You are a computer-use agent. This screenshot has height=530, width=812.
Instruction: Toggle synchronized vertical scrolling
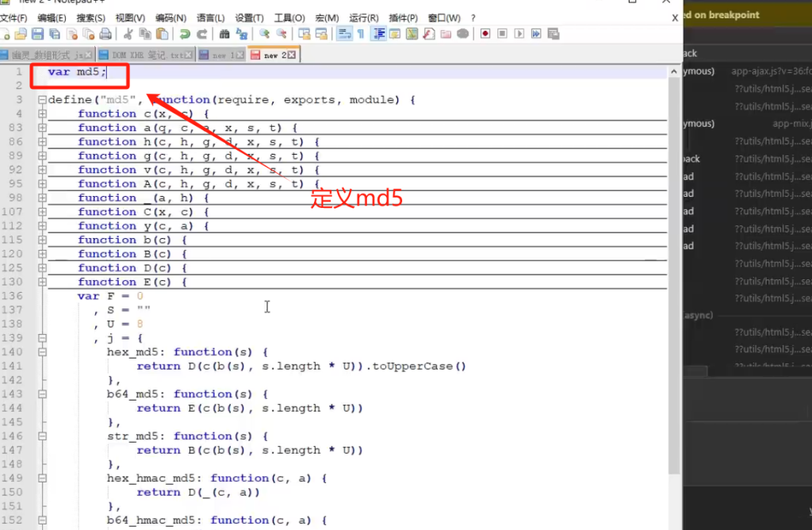point(304,34)
